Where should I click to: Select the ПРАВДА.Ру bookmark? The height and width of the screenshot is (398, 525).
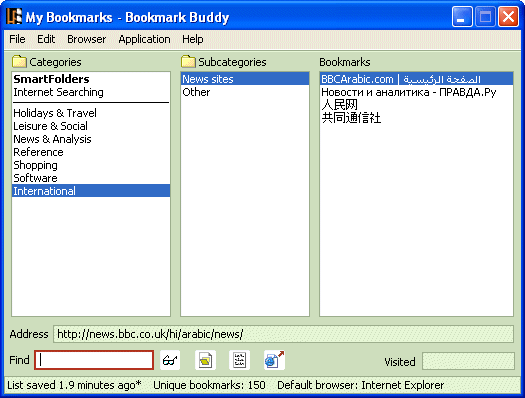coord(416,92)
